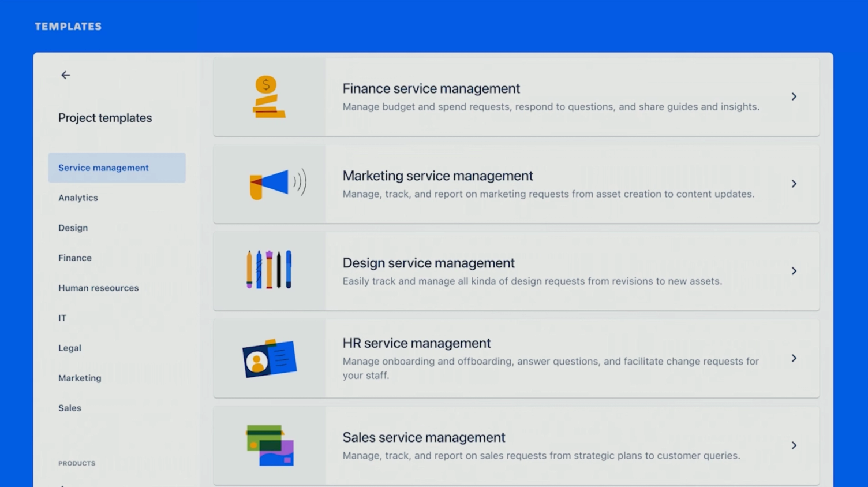This screenshot has width=868, height=487.
Task: Click the 'Manage onboarding and offboarding' description
Action: (x=551, y=368)
